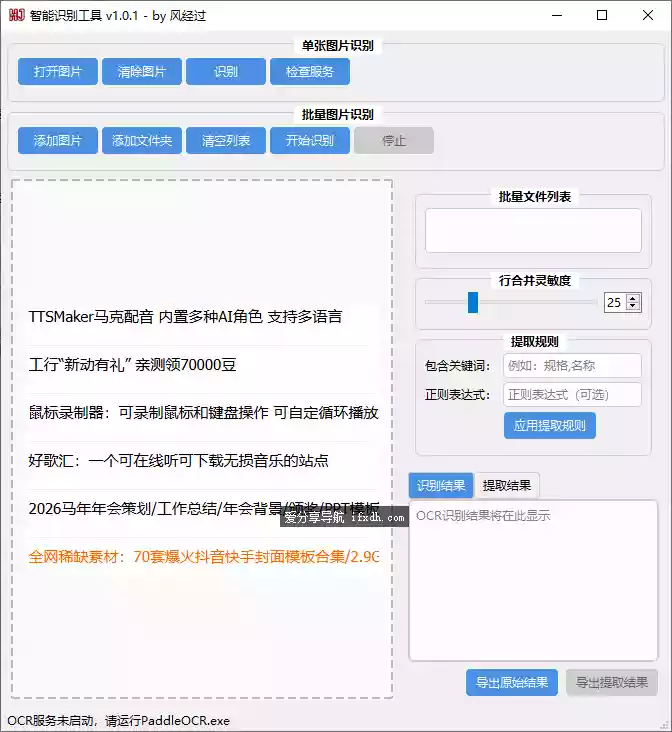Switch to the 识别结果 tab

[x=441, y=486]
